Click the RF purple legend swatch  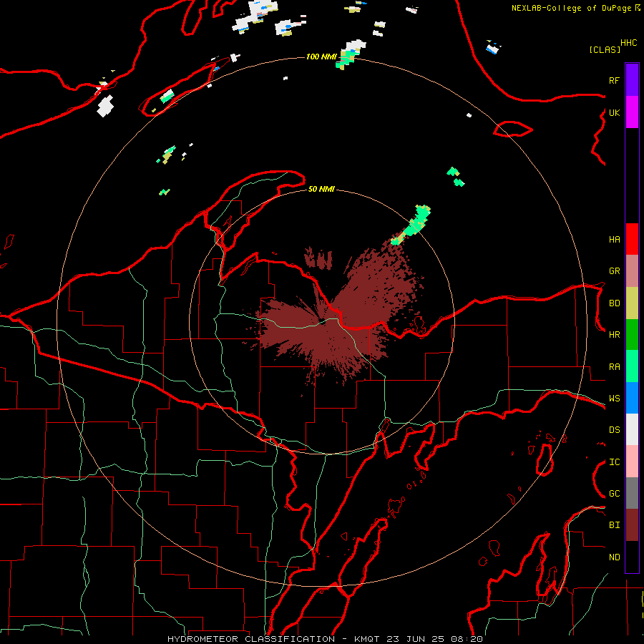point(632,80)
